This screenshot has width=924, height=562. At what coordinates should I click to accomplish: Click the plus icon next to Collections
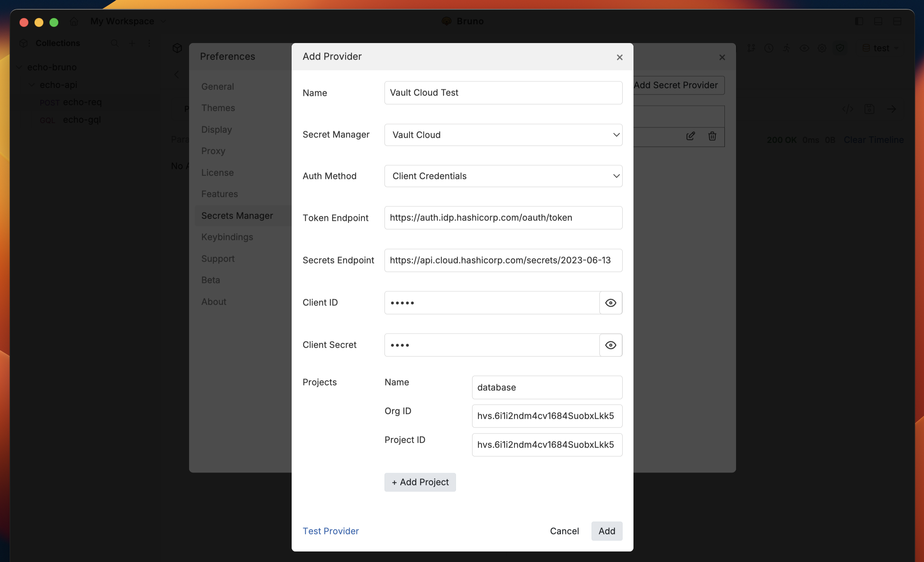coord(132,43)
